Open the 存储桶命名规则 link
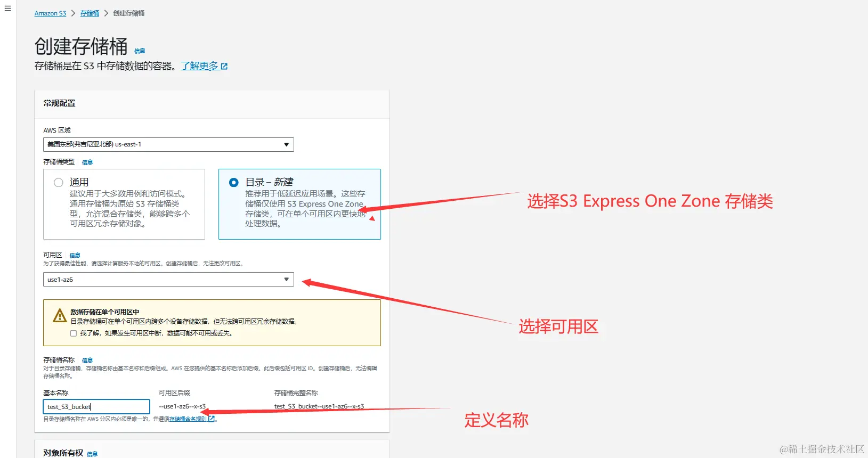Viewport: 868px width, 458px height. point(188,419)
